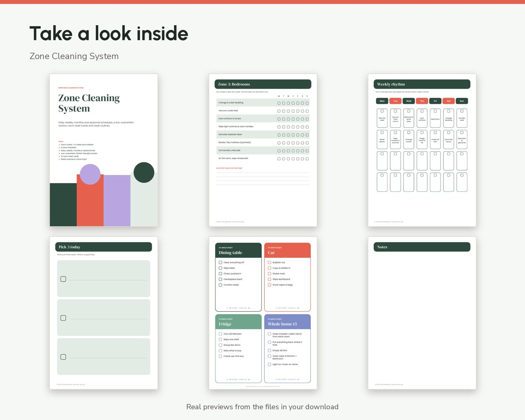Select the Mon day pill in Weekly rhythm

382,101
